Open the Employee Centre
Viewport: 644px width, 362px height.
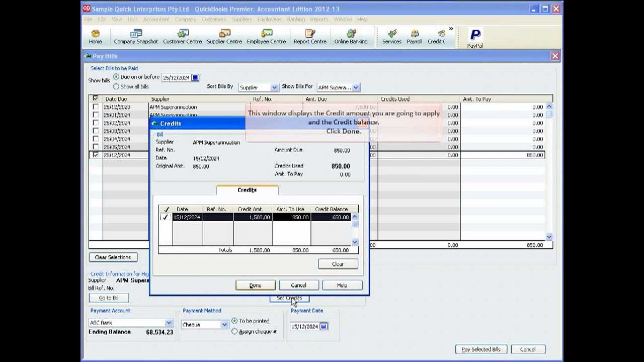(x=266, y=37)
